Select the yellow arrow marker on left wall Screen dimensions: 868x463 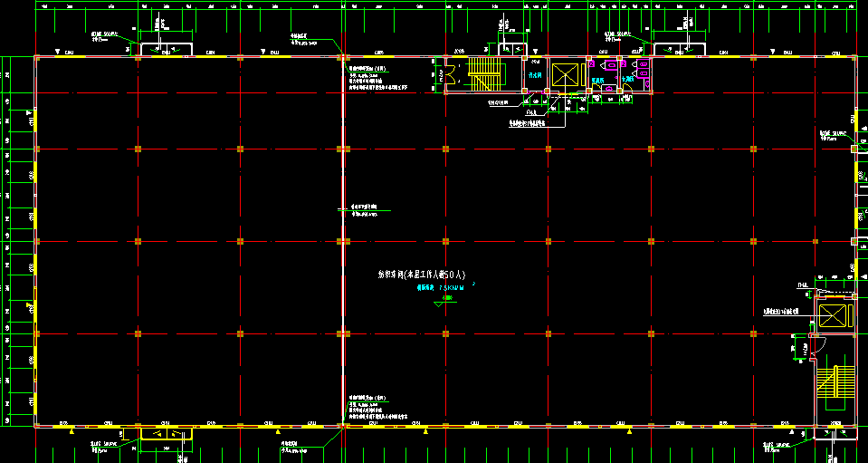pos(29,304)
